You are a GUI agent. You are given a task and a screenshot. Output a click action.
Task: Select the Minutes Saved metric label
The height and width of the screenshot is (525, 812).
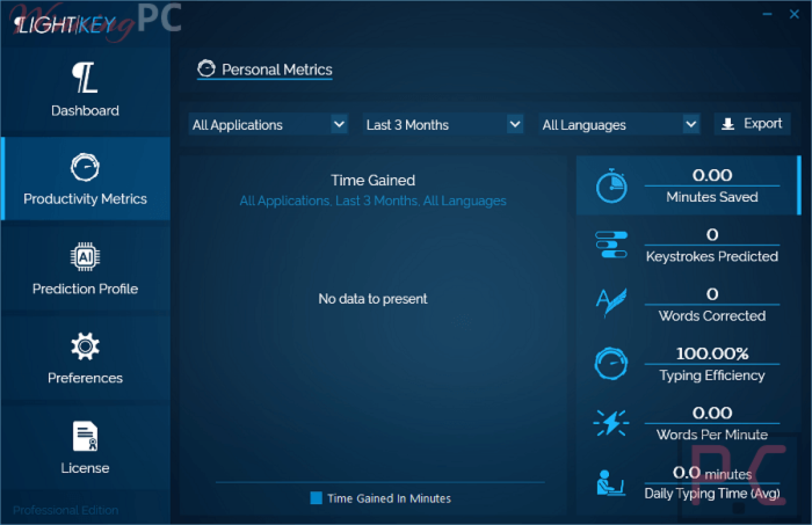tap(712, 197)
